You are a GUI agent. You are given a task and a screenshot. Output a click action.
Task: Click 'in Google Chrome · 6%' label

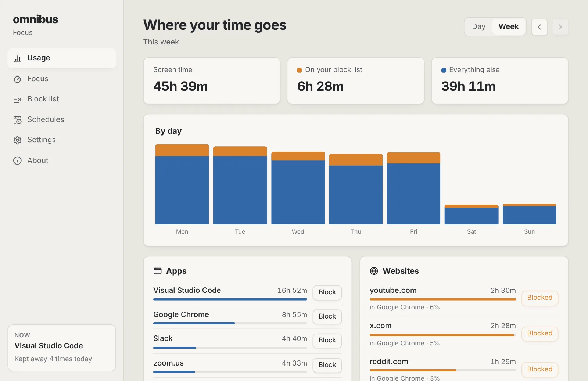[x=405, y=307]
